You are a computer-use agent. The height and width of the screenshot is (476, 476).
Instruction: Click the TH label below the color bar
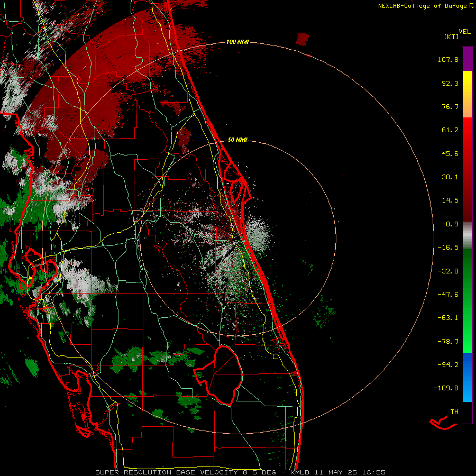(454, 411)
